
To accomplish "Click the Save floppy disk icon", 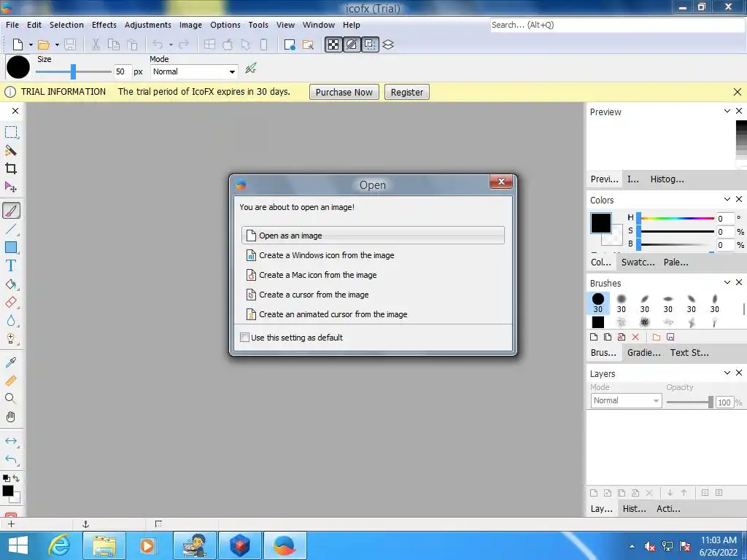I will click(x=70, y=44).
